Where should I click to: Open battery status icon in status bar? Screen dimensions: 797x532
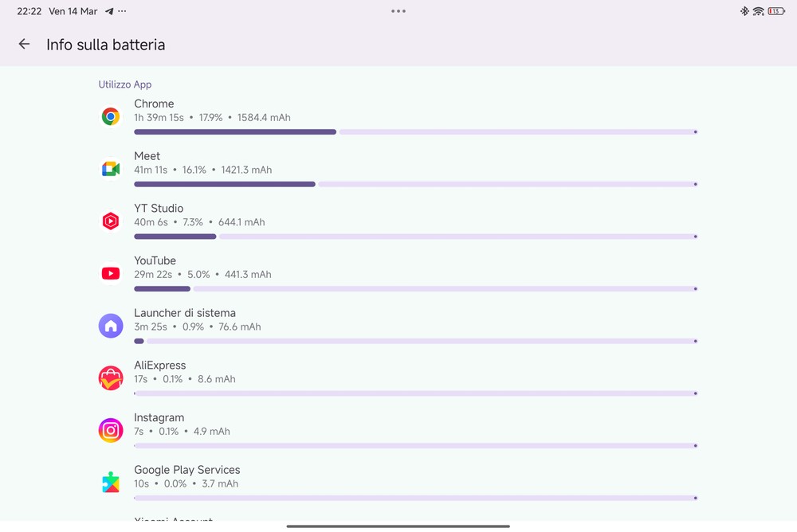coord(775,11)
